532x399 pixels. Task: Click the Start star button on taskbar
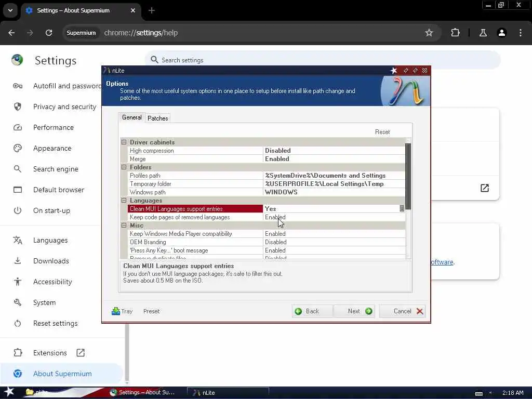pos(9,392)
